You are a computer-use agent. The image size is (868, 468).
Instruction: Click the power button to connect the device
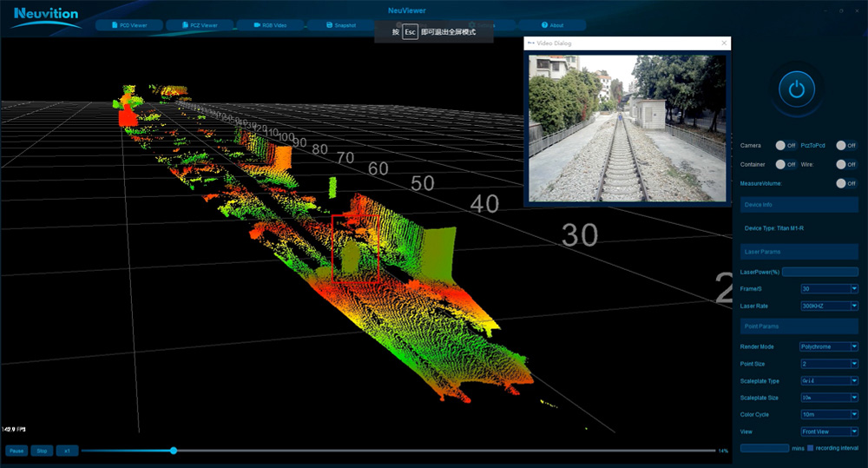pyautogui.click(x=797, y=89)
